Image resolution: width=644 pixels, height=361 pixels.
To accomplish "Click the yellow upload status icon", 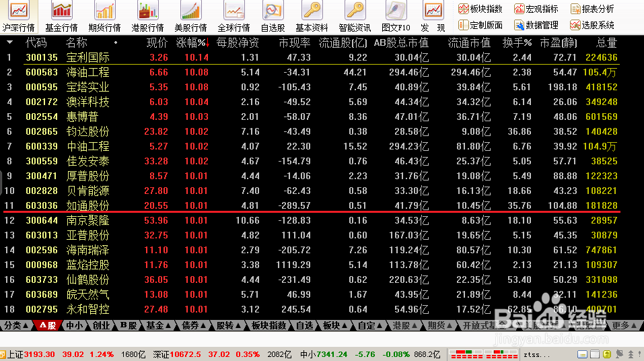I will pyautogui.click(x=607, y=354).
